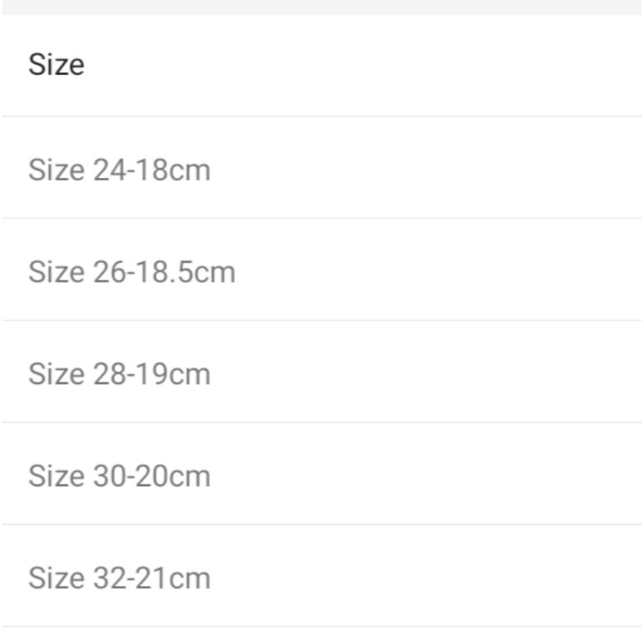The image size is (644, 644).
Task: Select the Size 24-18cm option
Action: 119,170
